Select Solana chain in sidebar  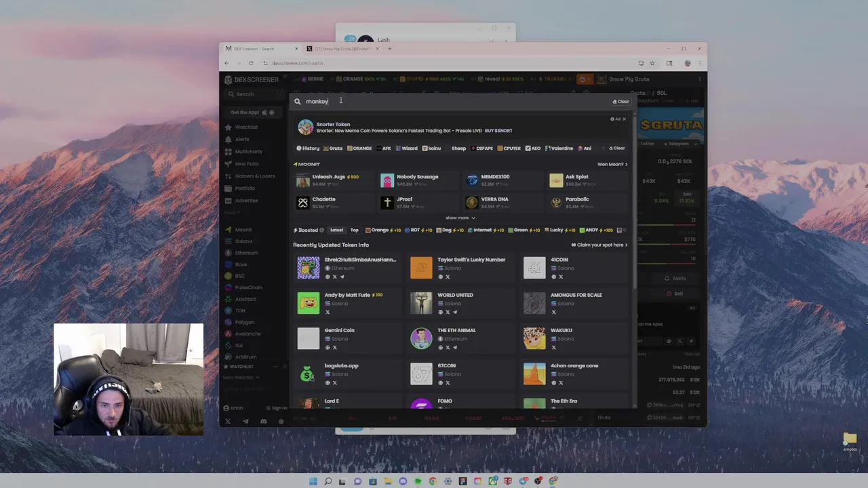243,241
